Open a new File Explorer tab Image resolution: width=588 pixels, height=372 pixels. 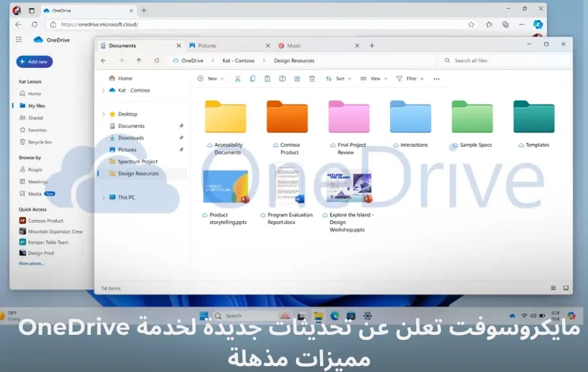[x=372, y=46]
